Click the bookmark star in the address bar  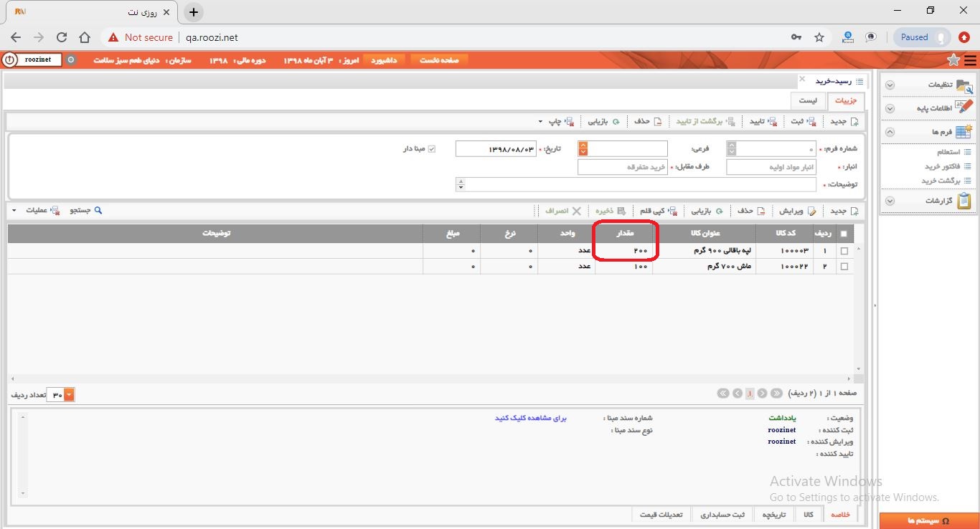(x=819, y=37)
